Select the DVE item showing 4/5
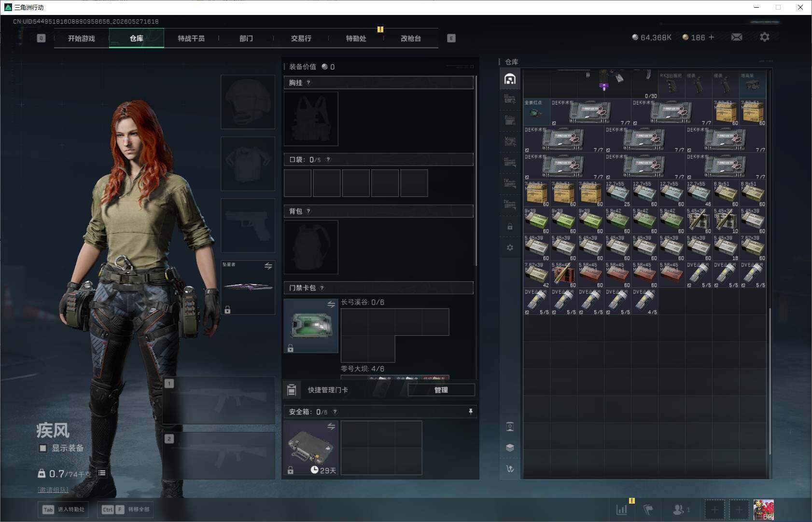Screen dimensions: 812x522 tap(644, 302)
